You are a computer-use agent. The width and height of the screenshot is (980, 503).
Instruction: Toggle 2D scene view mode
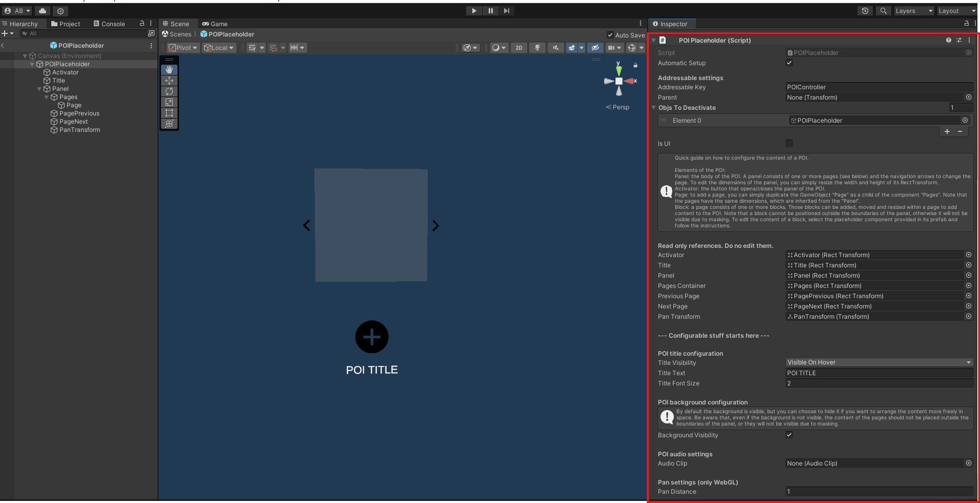[x=519, y=48]
